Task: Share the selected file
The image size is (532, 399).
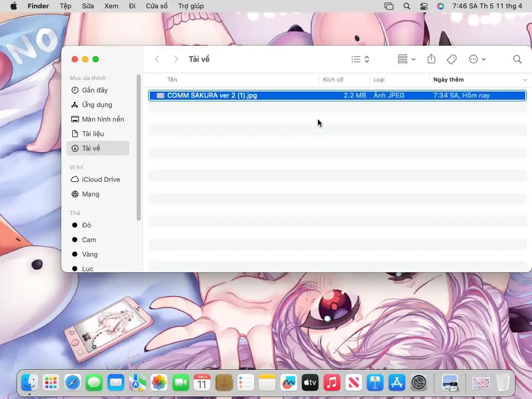Action: coord(431,59)
